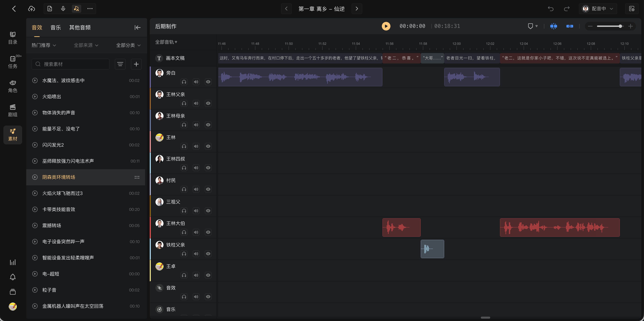Open 目录 in the left sidebar
This screenshot has height=321, width=644.
(x=13, y=38)
